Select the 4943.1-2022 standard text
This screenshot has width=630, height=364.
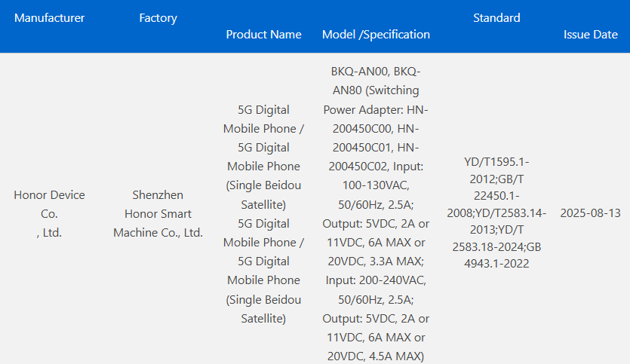pyautogui.click(x=496, y=264)
